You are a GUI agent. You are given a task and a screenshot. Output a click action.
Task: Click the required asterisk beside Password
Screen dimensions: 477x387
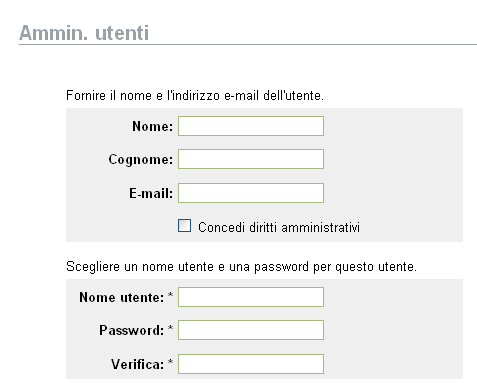(x=170, y=328)
